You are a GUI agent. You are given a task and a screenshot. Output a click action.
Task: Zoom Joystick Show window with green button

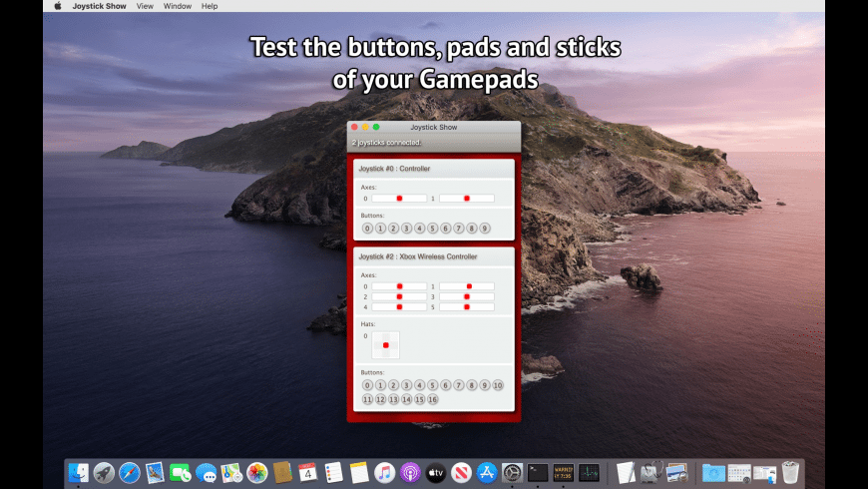coord(376,127)
